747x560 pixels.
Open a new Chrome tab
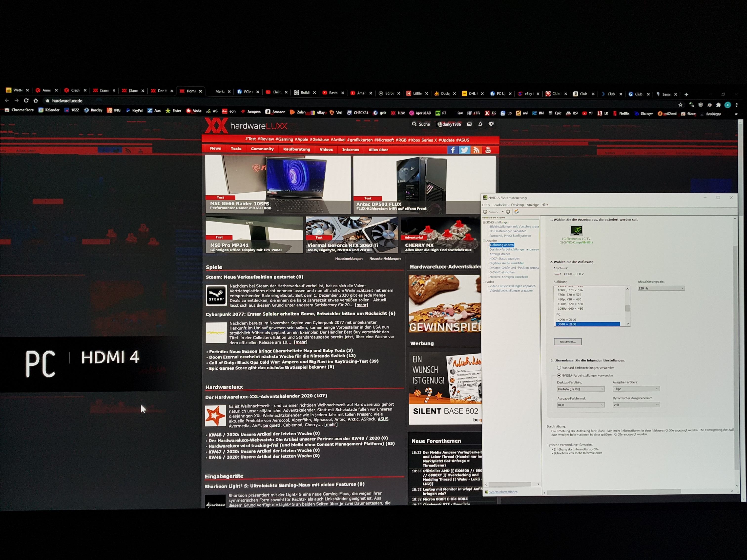(x=686, y=95)
